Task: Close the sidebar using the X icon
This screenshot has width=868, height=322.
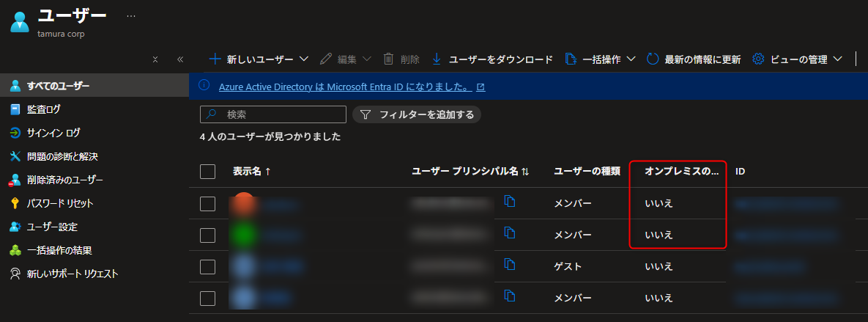Action: tap(155, 59)
